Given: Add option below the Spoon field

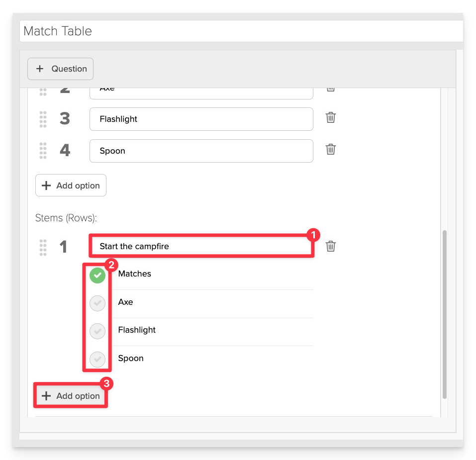Looking at the screenshot, I should [x=71, y=185].
